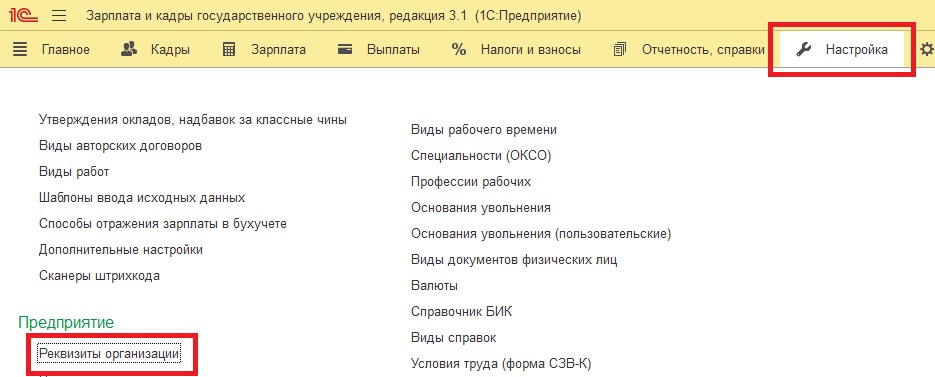Open the Отчетность, справки section
Screen dimensions: 935x377
pos(703,50)
